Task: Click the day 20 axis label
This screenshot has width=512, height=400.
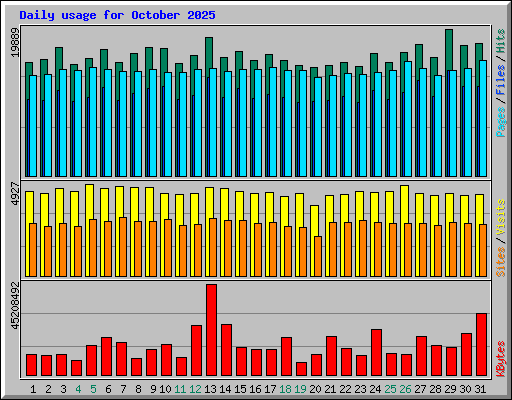Action: [x=315, y=389]
